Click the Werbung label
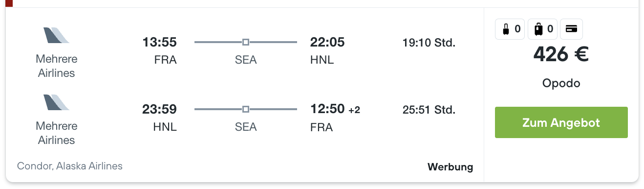The width and height of the screenshot is (644, 189). 451,167
